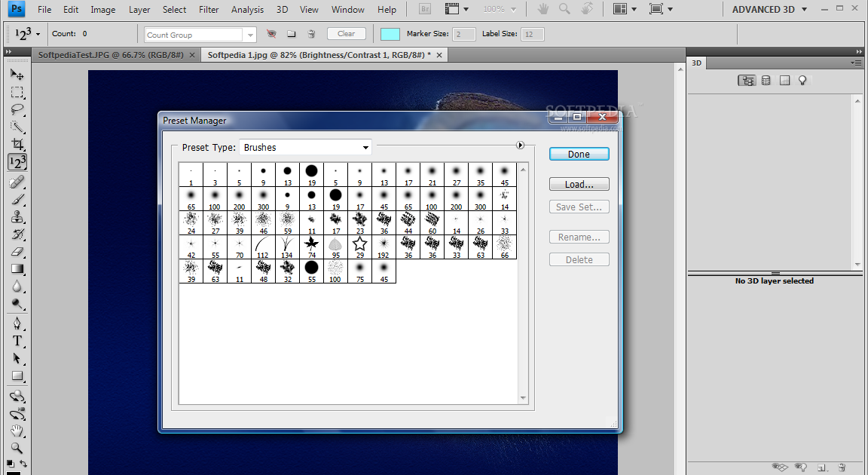Viewport: 868px width, 475px height.
Task: Open the Preset Type Brushes dropdown
Action: tap(306, 147)
